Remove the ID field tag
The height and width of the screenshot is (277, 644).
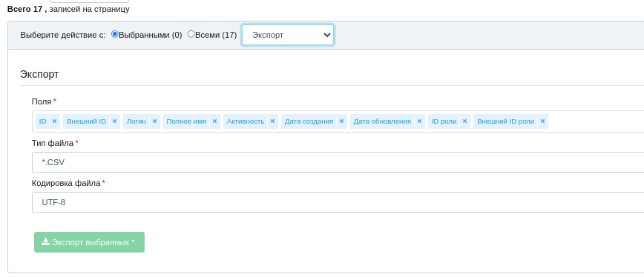click(54, 121)
